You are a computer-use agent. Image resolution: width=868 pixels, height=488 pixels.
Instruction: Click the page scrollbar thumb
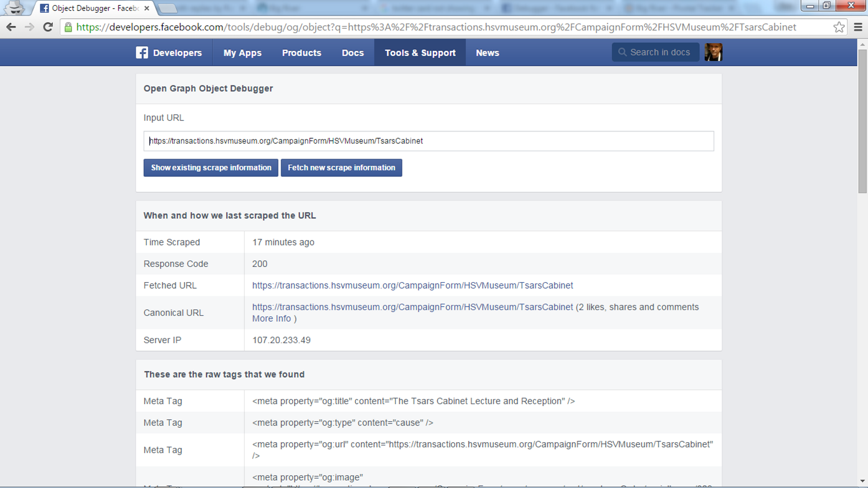862,121
